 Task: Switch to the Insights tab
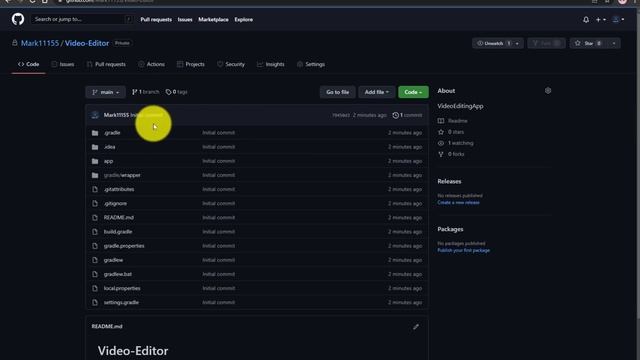(x=271, y=64)
